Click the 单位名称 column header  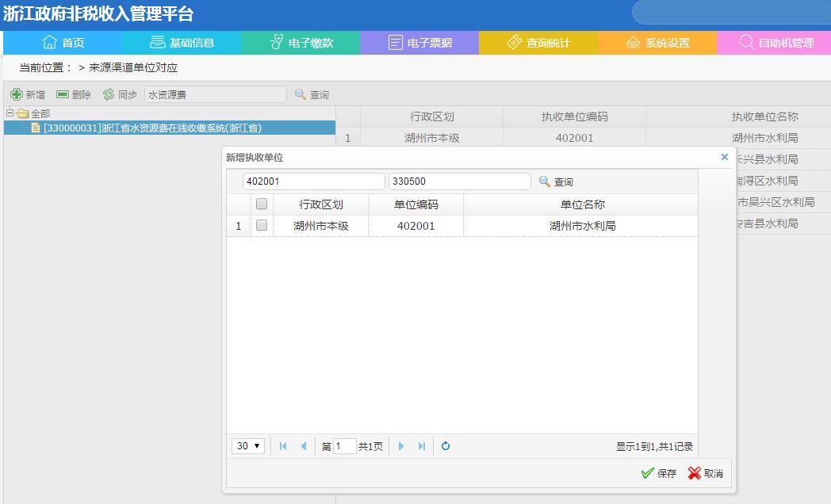pos(583,204)
